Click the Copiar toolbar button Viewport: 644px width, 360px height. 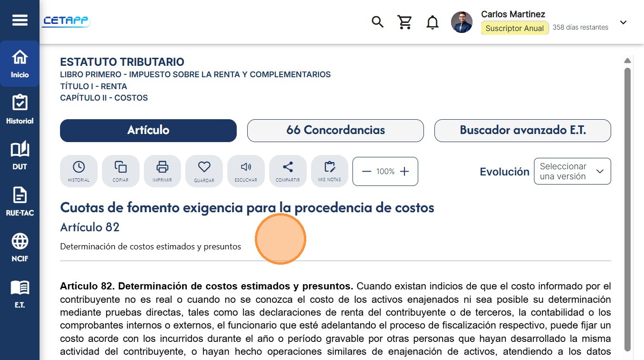pos(121,171)
